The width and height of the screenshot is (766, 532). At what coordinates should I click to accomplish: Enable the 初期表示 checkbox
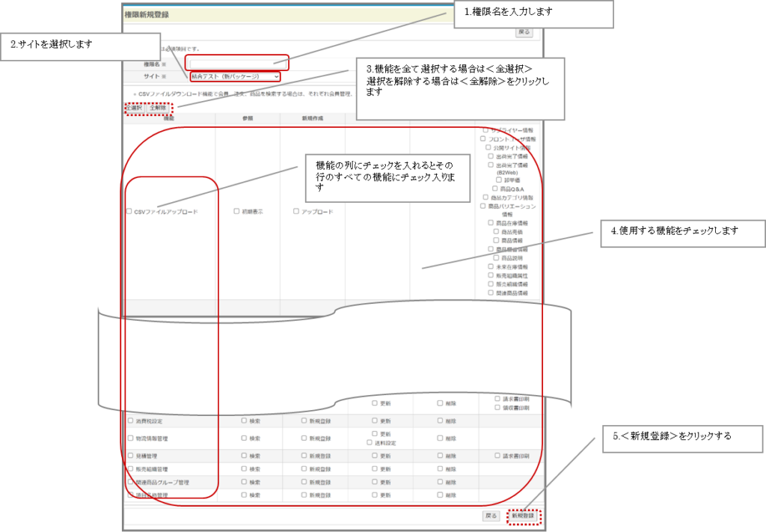point(236,212)
